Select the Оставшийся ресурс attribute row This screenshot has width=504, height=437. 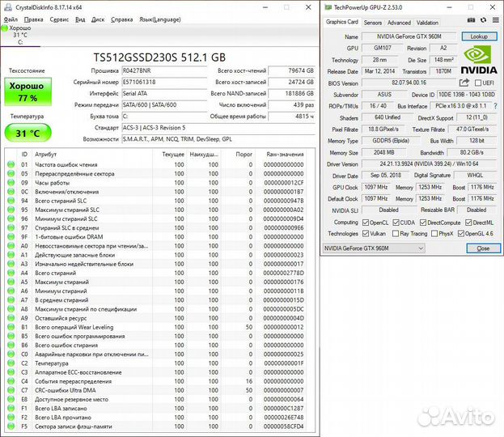coord(155,318)
